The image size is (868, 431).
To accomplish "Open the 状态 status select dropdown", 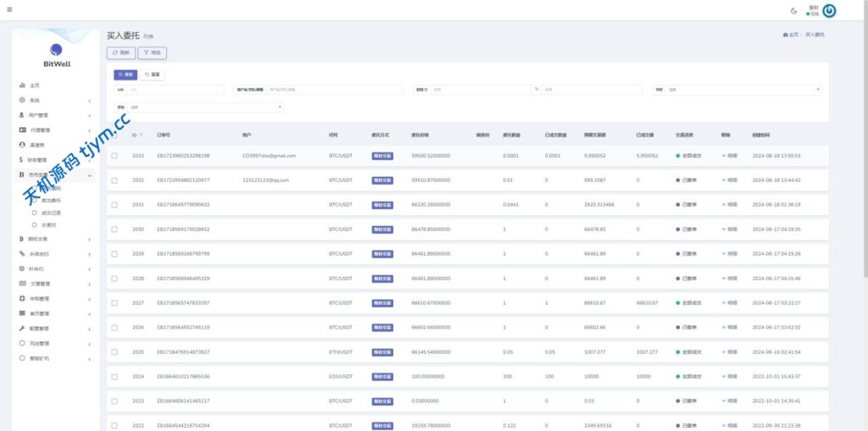I will point(205,108).
